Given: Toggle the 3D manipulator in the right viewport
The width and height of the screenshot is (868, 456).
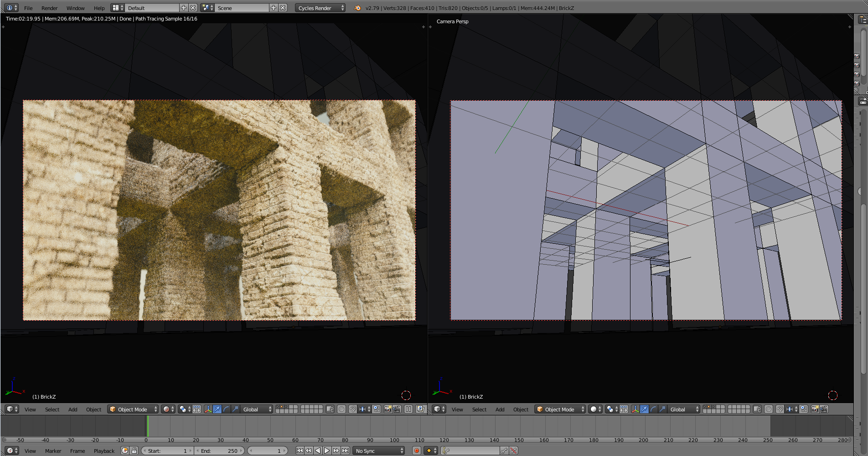Looking at the screenshot, I should (x=635, y=409).
